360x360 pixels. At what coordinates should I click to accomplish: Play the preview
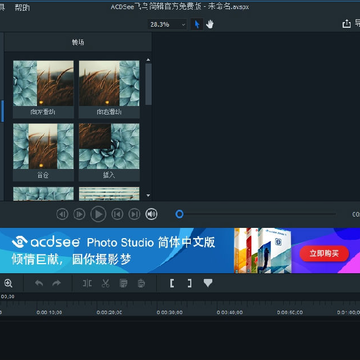(x=98, y=214)
